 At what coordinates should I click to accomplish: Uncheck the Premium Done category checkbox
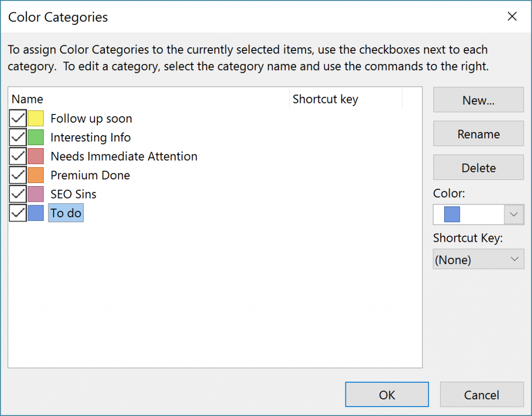18,175
